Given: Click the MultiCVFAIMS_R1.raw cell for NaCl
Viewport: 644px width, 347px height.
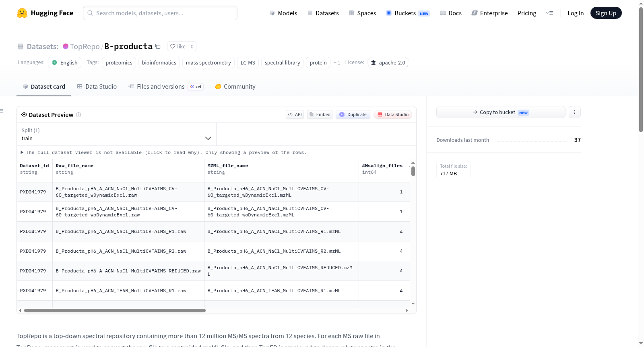Looking at the screenshot, I should coord(128,231).
